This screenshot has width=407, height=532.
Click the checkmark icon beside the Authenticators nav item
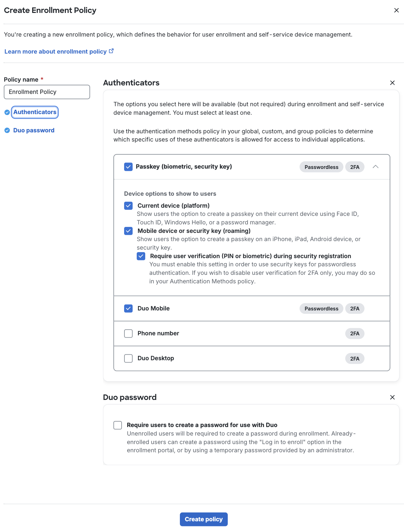point(7,112)
